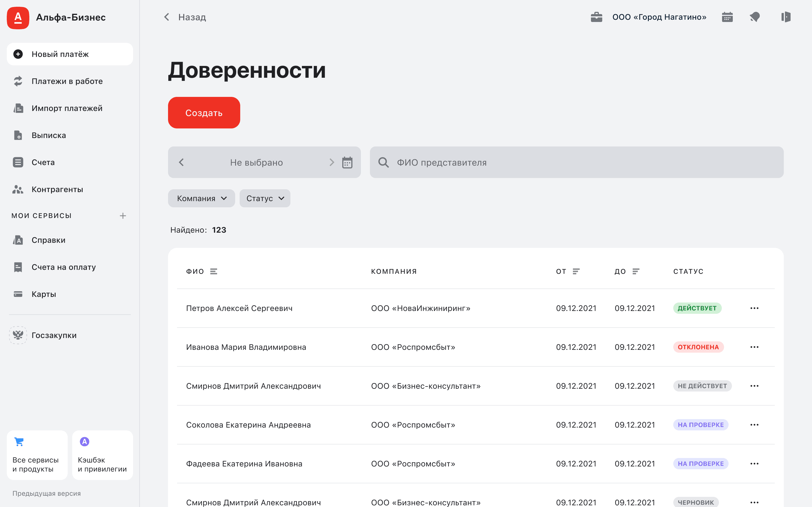The height and width of the screenshot is (507, 812).
Task: Expand the Компания filter dropdown
Action: click(x=201, y=199)
